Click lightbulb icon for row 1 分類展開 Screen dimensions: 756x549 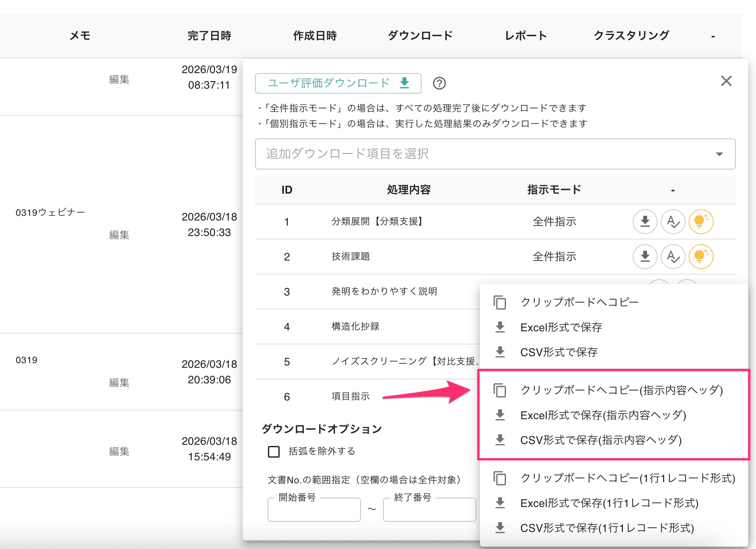tap(701, 222)
